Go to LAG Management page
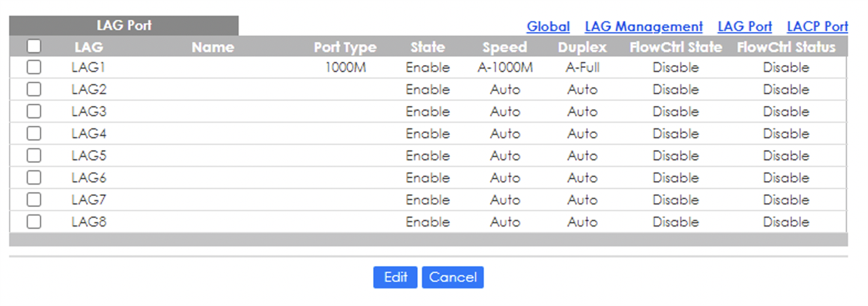The height and width of the screenshot is (306, 868). [644, 26]
